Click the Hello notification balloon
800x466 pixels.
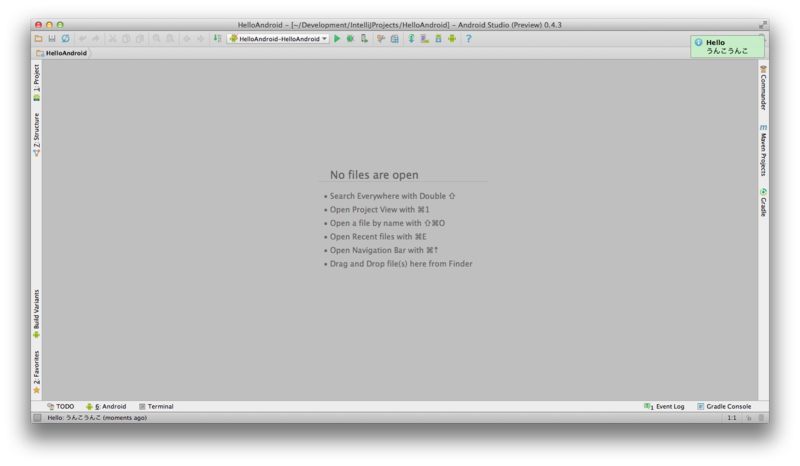(x=727, y=46)
